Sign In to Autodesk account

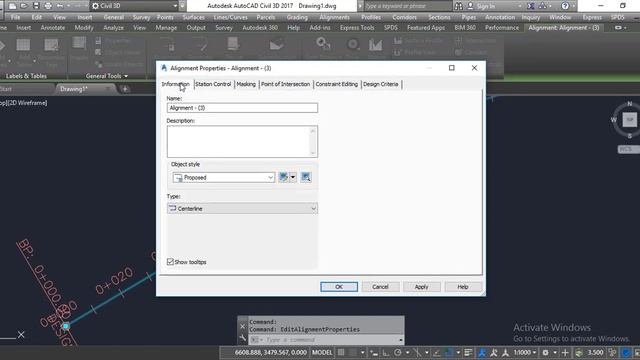pyautogui.click(x=486, y=6)
